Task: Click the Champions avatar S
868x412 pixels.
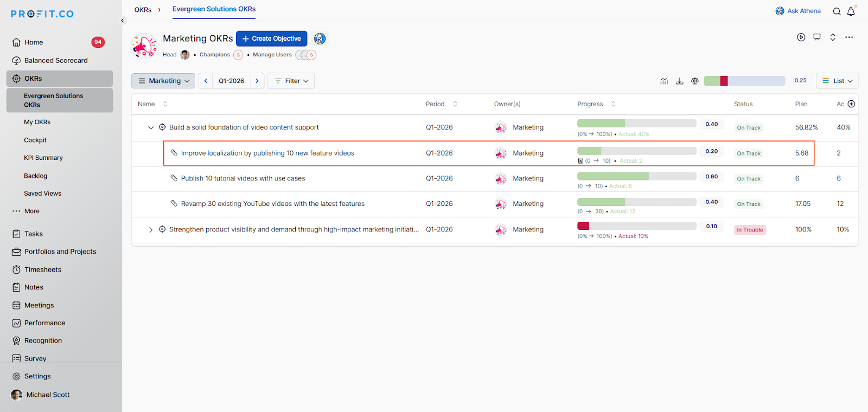Action: click(x=238, y=55)
